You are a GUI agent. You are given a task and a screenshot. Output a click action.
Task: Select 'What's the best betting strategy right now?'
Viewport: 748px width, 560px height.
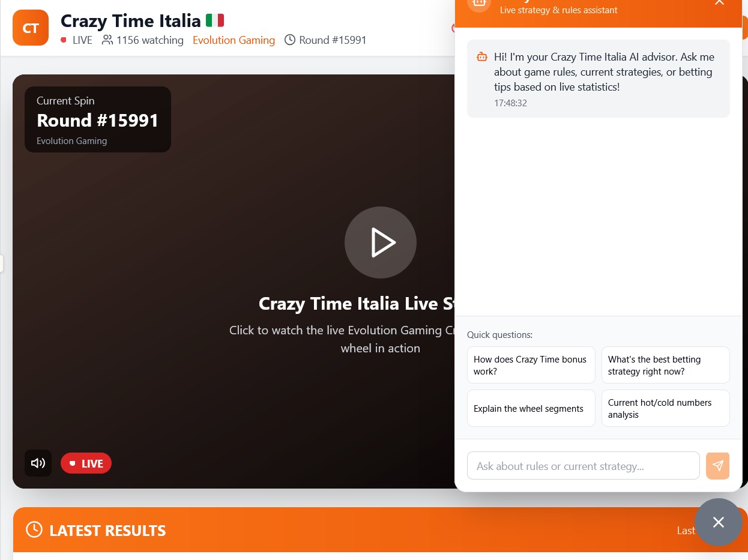coord(665,365)
